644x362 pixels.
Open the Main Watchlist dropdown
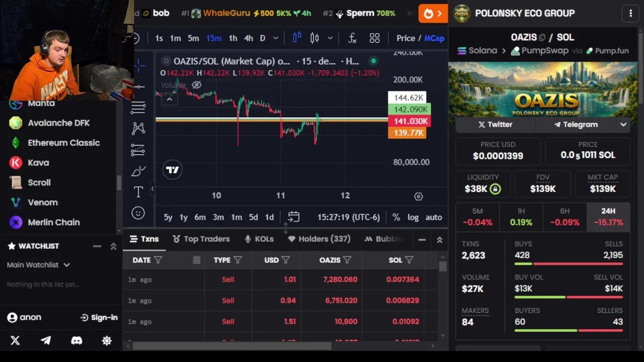tap(38, 265)
